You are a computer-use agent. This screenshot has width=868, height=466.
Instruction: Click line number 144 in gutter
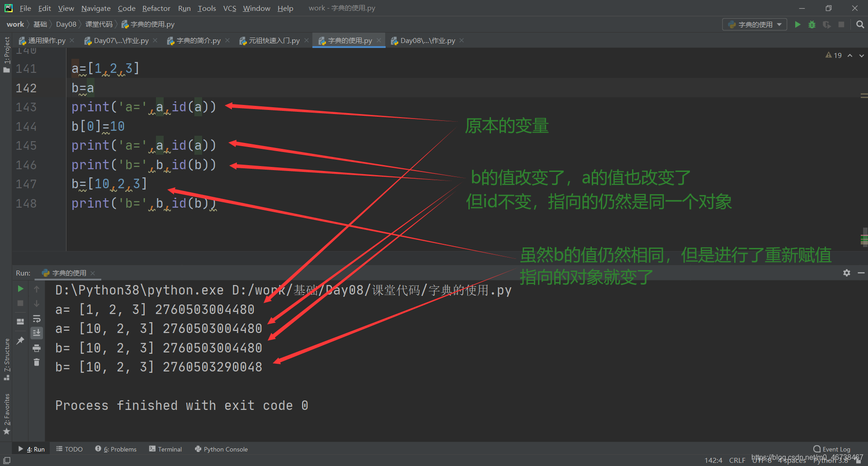click(26, 127)
